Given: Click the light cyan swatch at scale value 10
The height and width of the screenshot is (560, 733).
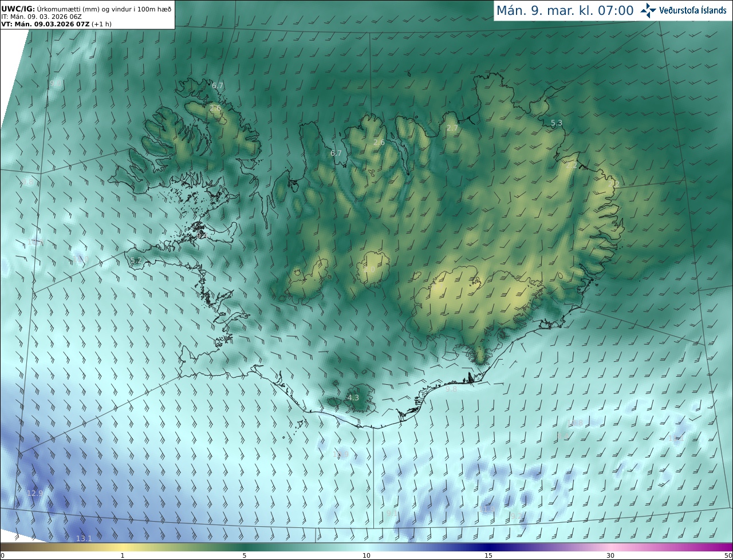Looking at the screenshot, I should click(366, 547).
